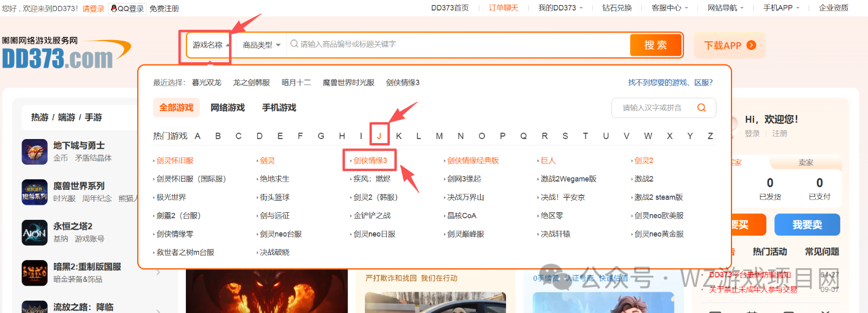Open the 地下城与勇士 game icon
The image size is (868, 313).
pos(34,151)
